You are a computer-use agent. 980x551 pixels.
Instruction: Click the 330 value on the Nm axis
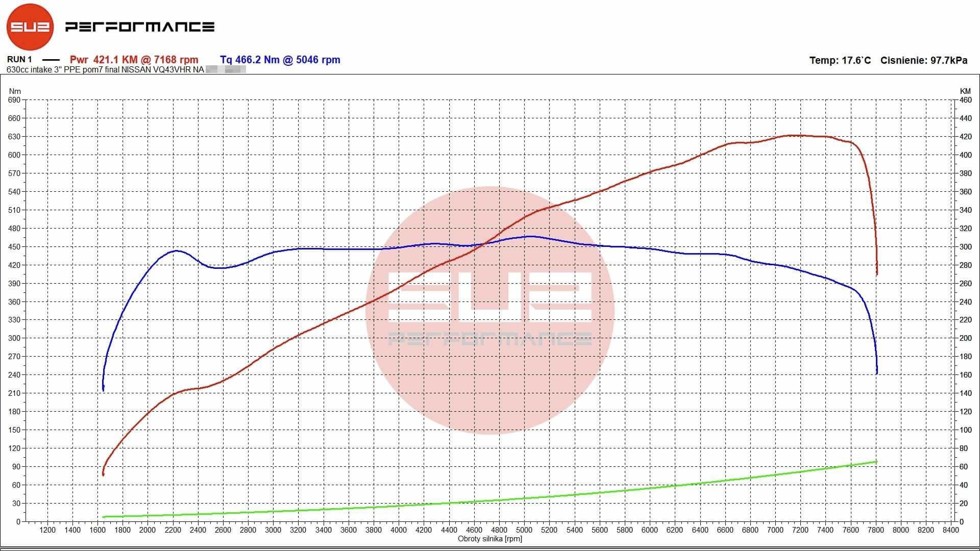[x=14, y=320]
